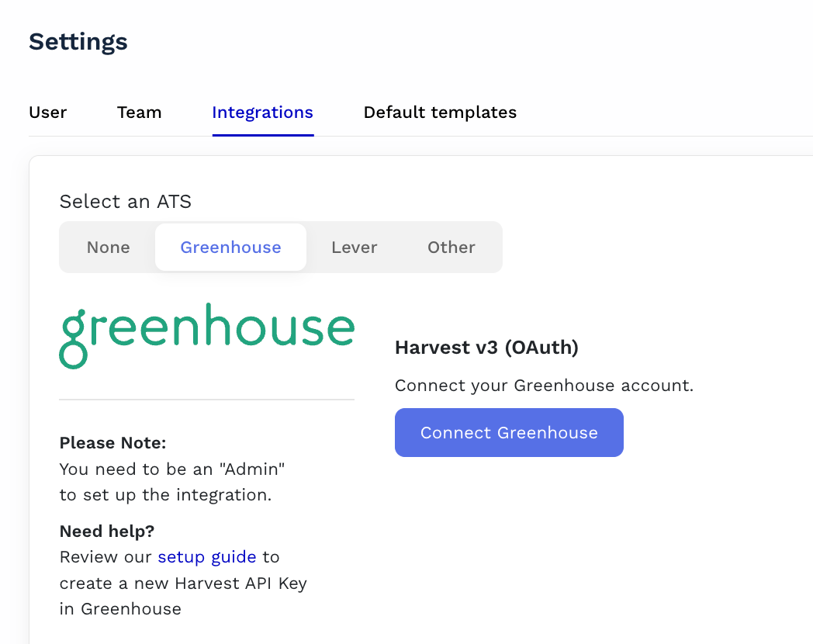Choose Other in the ATS selector
The height and width of the screenshot is (644, 813).
(451, 248)
